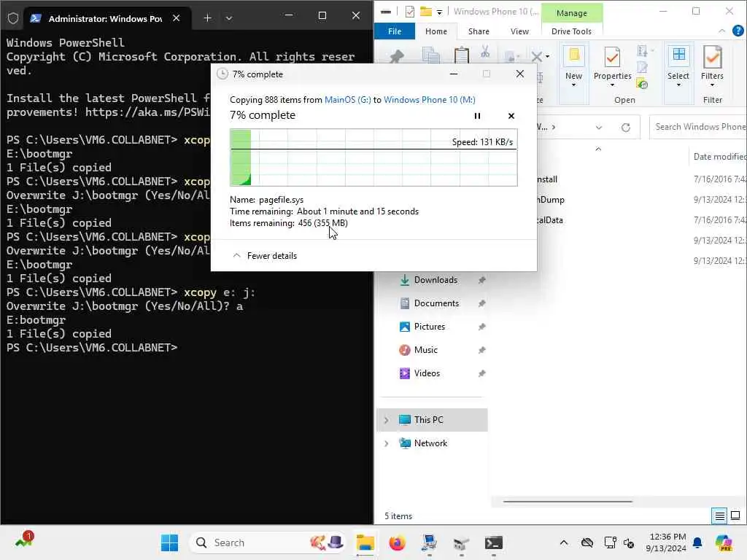The width and height of the screenshot is (747, 560).
Task: Click quick access New folder icon
Action: click(x=426, y=12)
